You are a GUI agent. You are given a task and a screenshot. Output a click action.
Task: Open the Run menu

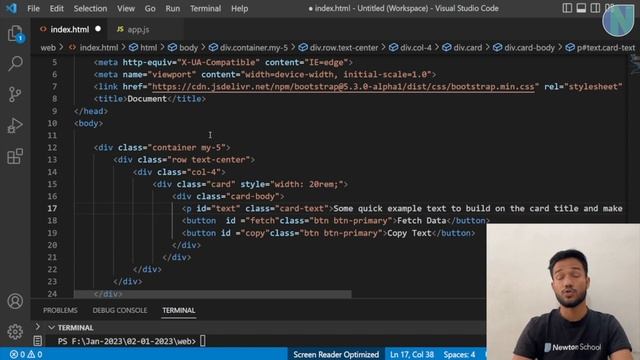click(173, 9)
